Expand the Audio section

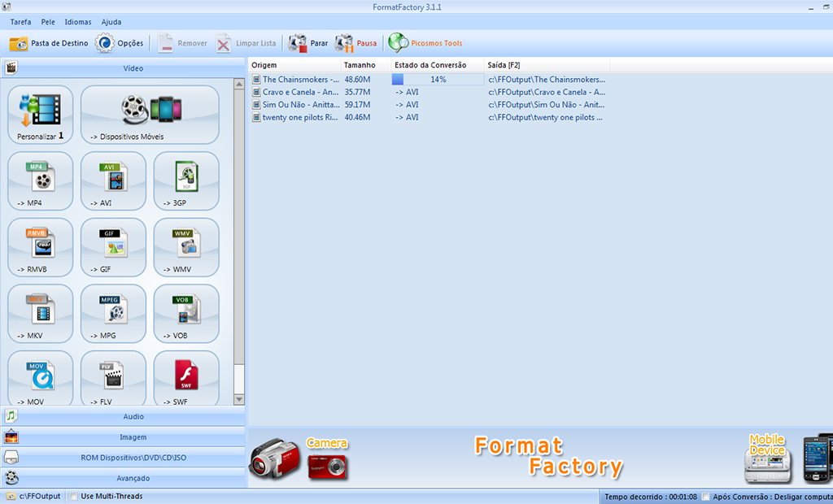tap(123, 416)
